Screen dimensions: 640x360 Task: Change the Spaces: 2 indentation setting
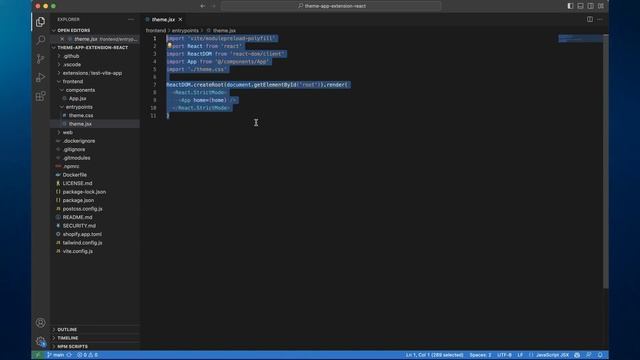point(480,355)
